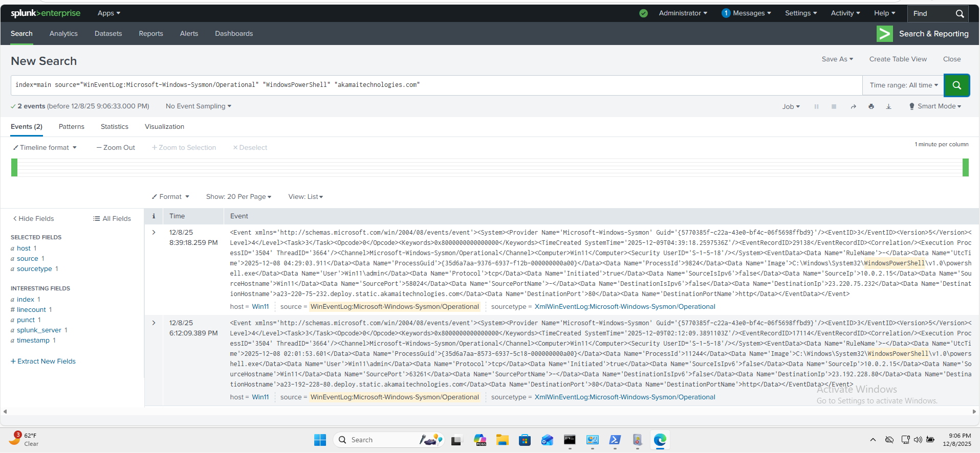
Task: Click the linecount interesting field
Action: click(x=31, y=310)
